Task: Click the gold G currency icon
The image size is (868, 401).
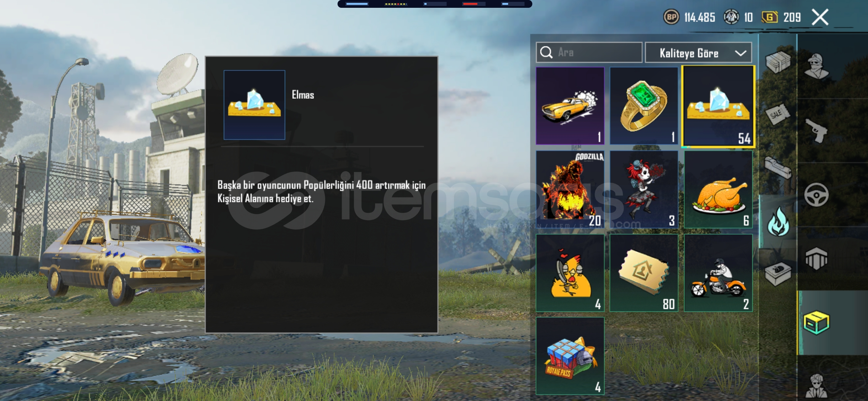Action: tap(770, 17)
